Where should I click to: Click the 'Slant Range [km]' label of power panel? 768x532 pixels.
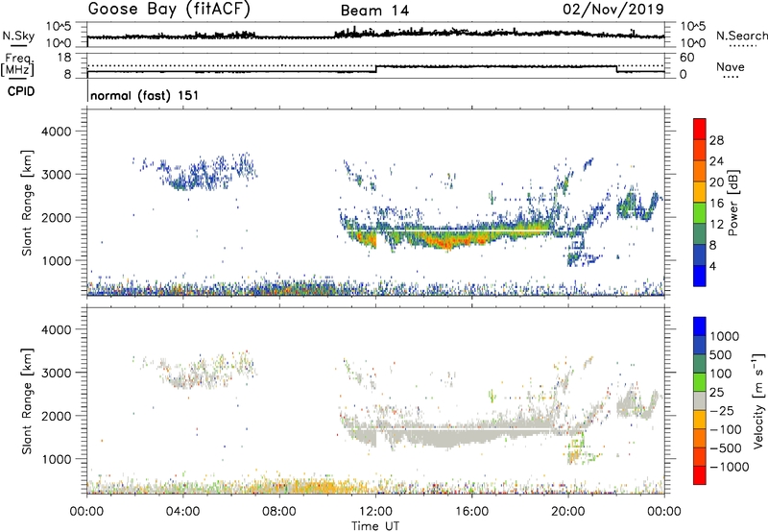point(27,203)
